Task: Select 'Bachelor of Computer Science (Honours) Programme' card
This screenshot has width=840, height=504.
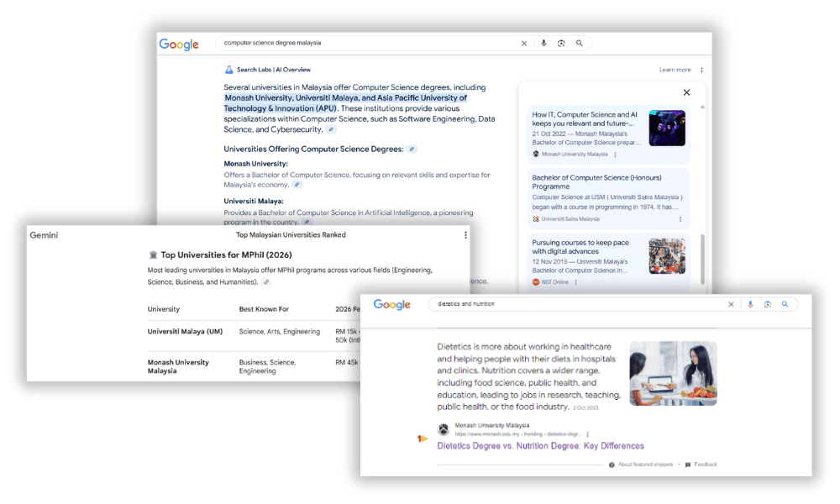Action: click(x=596, y=182)
